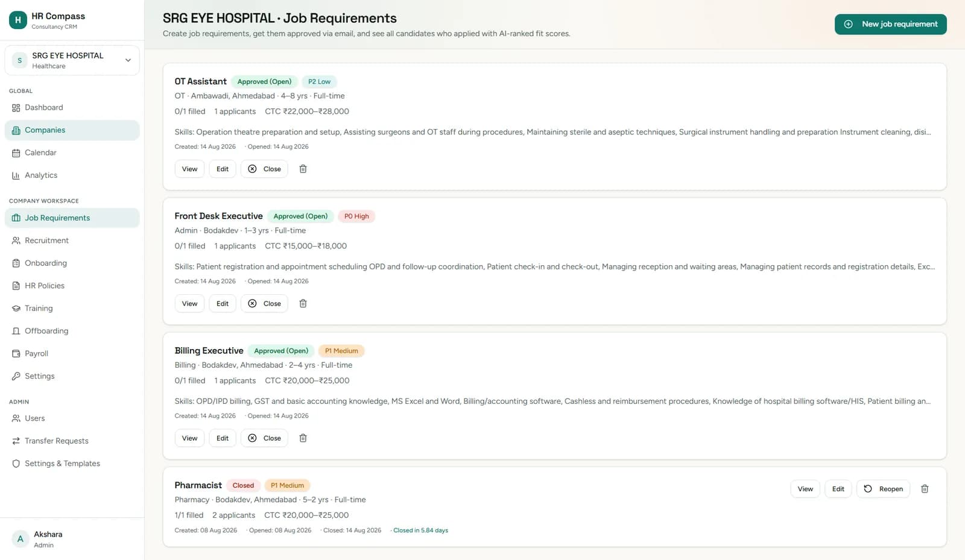This screenshot has width=965, height=560.
Task: Delete the OT Assistant requirement trash icon
Action: pyautogui.click(x=303, y=169)
